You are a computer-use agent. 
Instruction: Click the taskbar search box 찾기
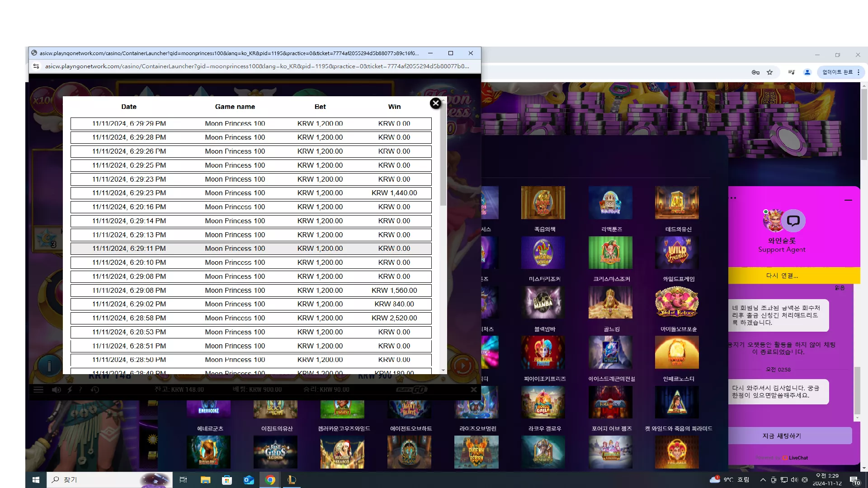[x=110, y=480]
